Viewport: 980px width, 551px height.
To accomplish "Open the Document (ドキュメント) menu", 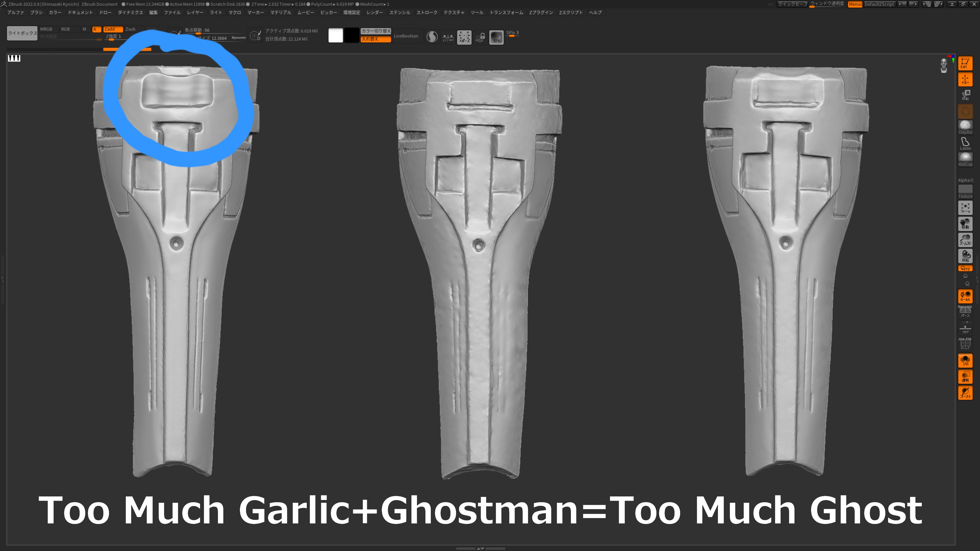I will 80,12.
